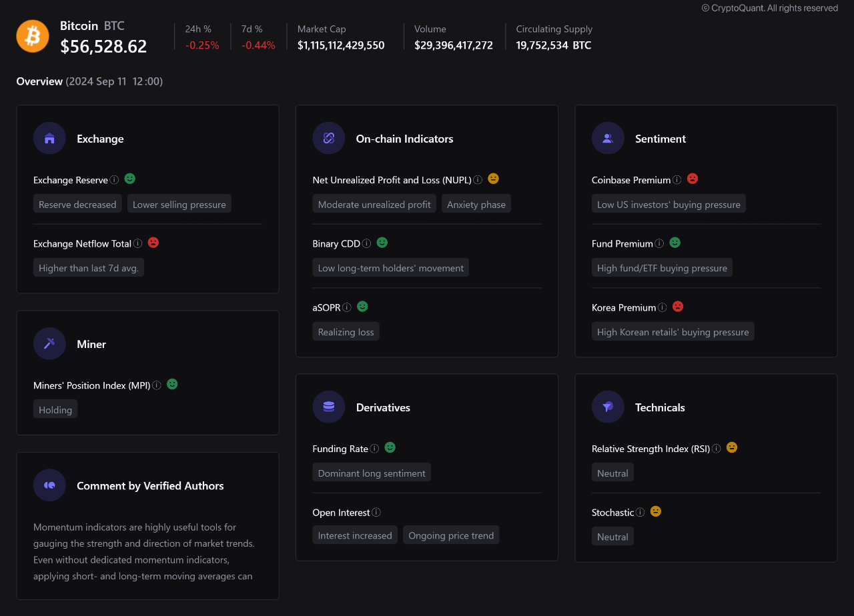Click the orange Bitcoin logo icon
The width and height of the screenshot is (854, 616).
[33, 36]
